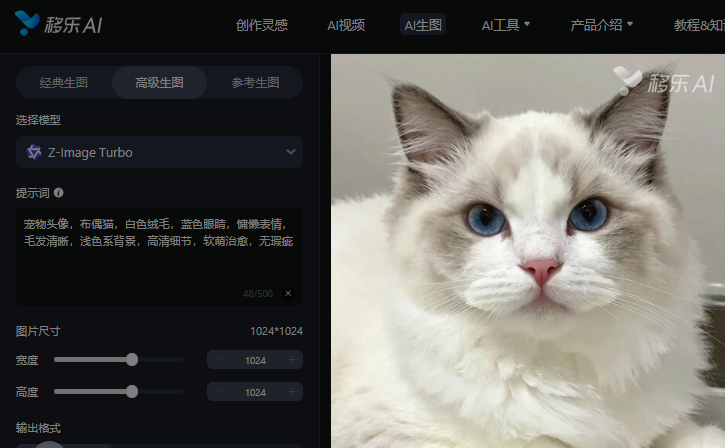The height and width of the screenshot is (448, 725).
Task: Switch to the 经典生图 mode
Action: click(x=64, y=83)
